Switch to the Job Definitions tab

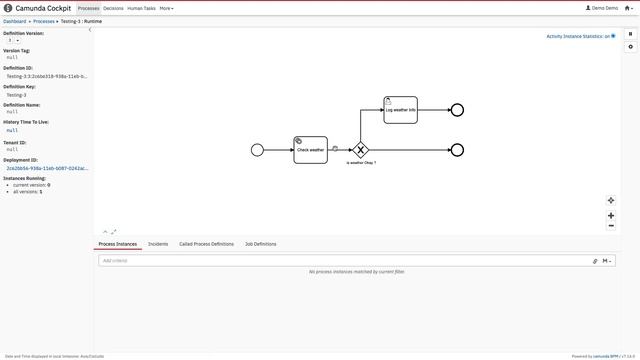point(260,244)
